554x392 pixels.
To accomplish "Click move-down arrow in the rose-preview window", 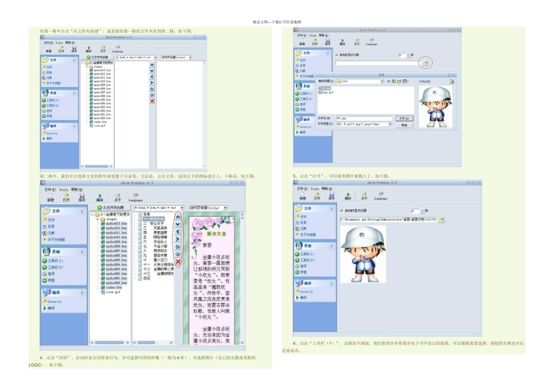I will tap(178, 224).
